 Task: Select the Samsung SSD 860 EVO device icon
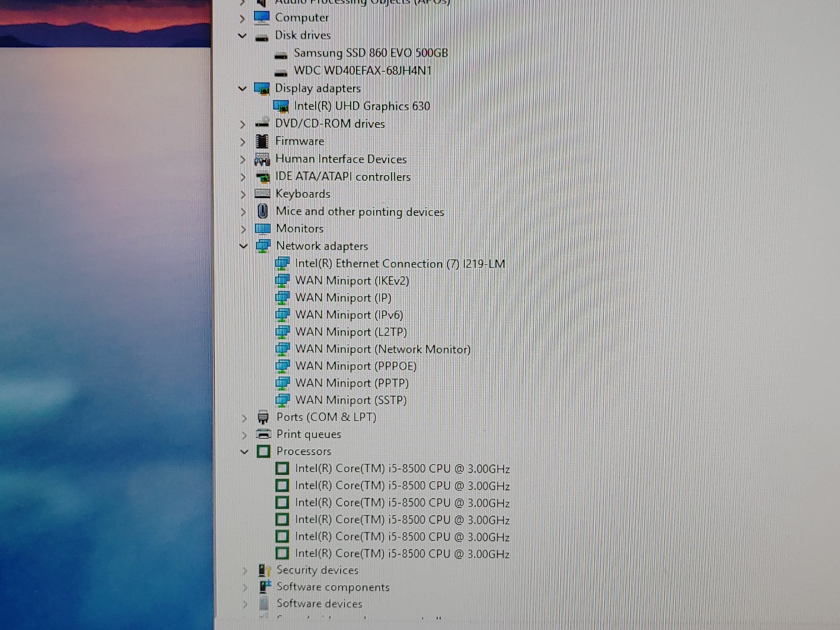(282, 53)
